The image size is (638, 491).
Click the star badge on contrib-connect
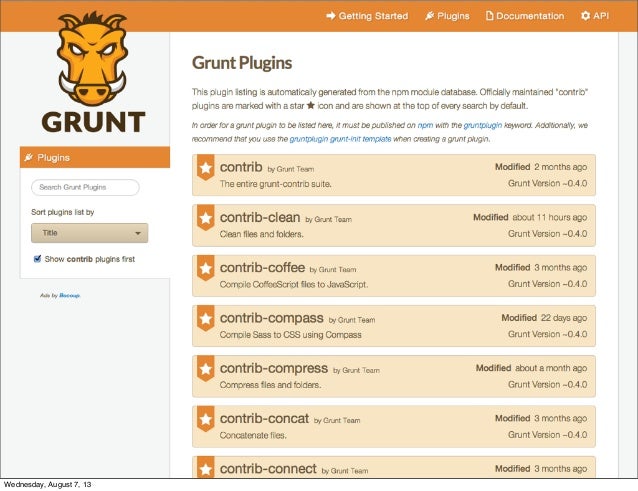coord(205,468)
